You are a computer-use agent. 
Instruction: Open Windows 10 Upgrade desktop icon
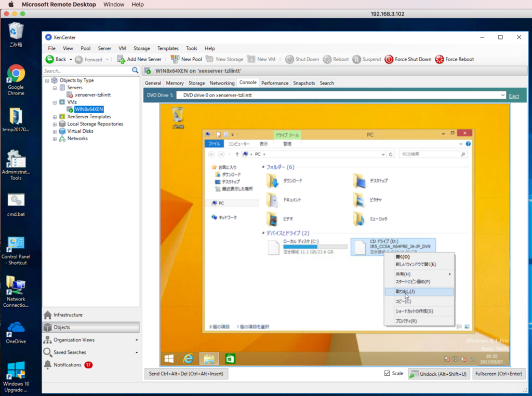(16, 376)
